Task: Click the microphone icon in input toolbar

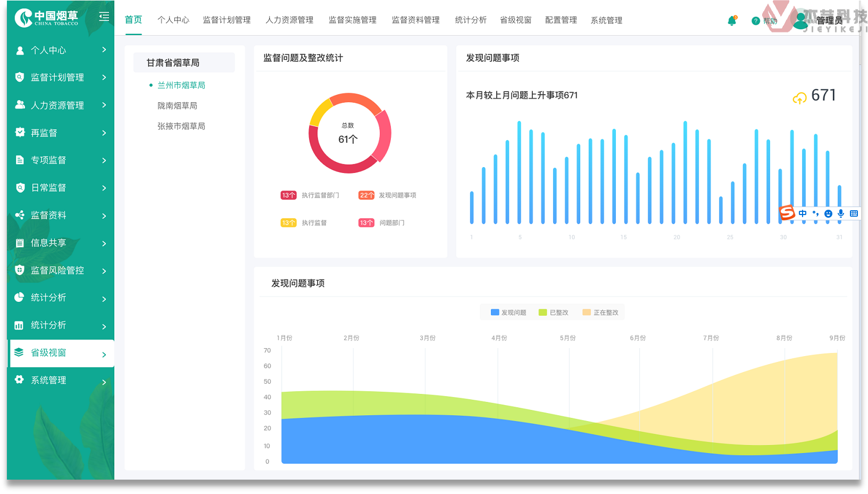Action: (841, 213)
